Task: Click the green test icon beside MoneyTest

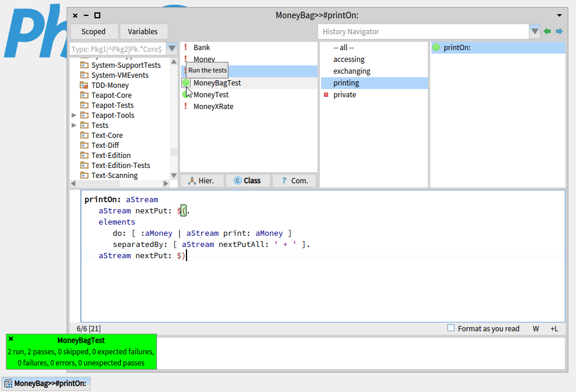Action: (x=185, y=95)
